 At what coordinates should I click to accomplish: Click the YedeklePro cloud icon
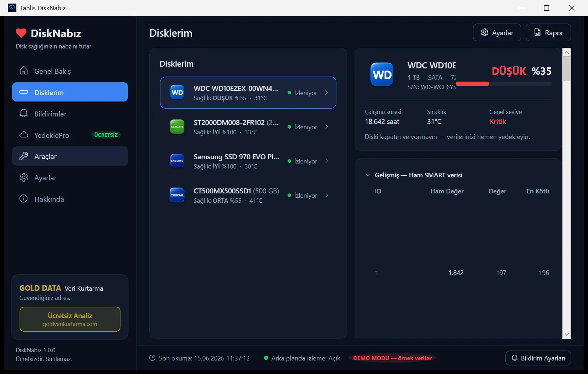pyautogui.click(x=24, y=135)
